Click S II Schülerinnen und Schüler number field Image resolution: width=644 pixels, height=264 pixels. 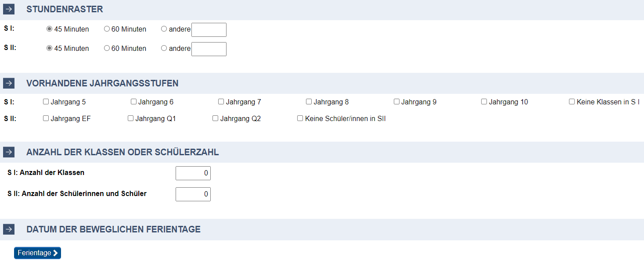pos(193,194)
